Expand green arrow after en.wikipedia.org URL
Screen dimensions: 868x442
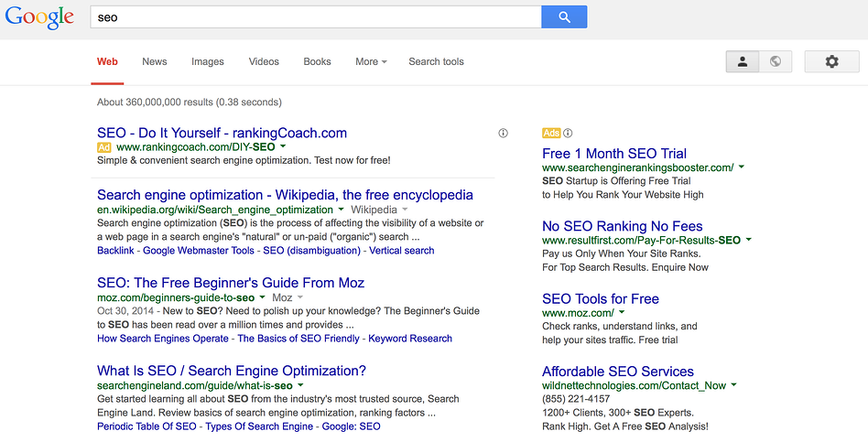(341, 210)
